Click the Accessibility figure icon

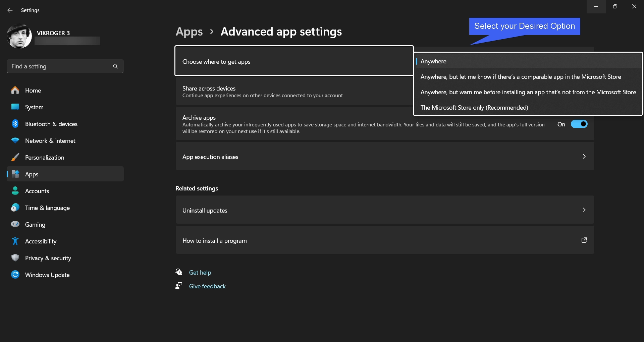pos(15,241)
